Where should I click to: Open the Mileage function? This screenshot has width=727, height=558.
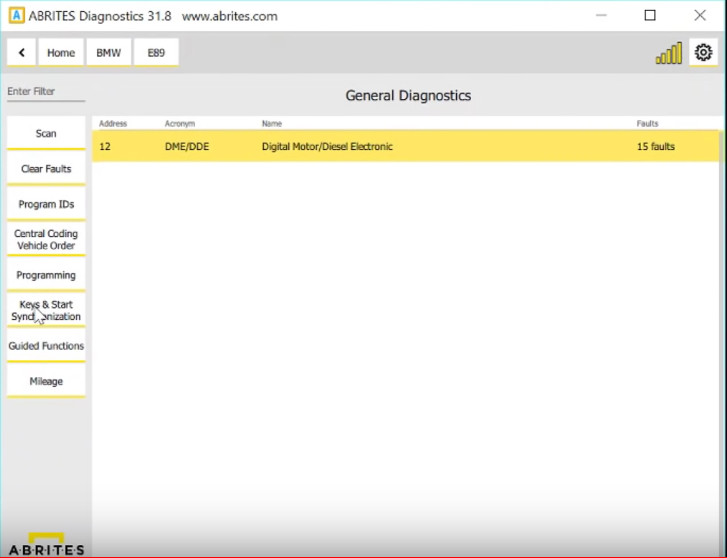(x=46, y=381)
